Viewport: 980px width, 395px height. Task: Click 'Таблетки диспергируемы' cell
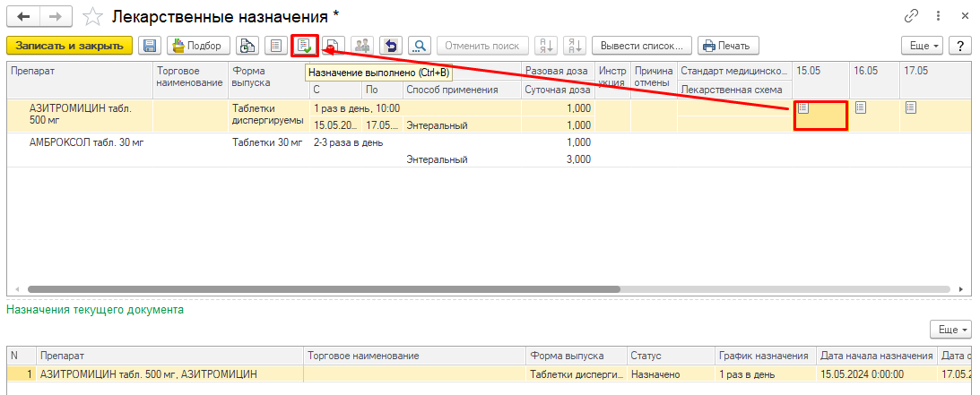click(269, 116)
